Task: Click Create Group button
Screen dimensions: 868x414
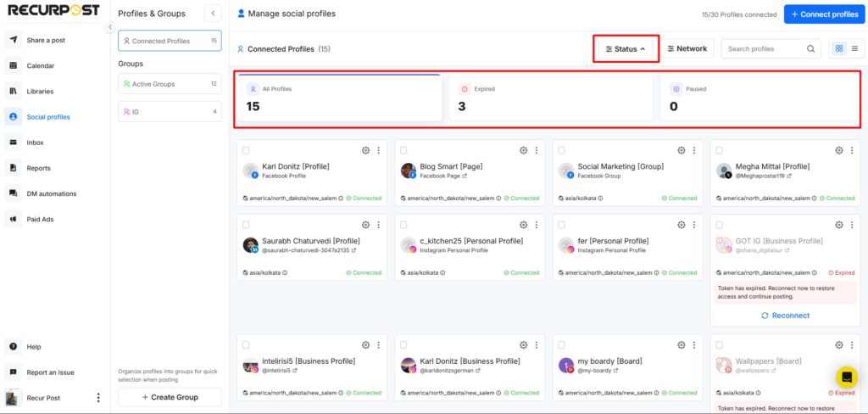Action: click(170, 397)
